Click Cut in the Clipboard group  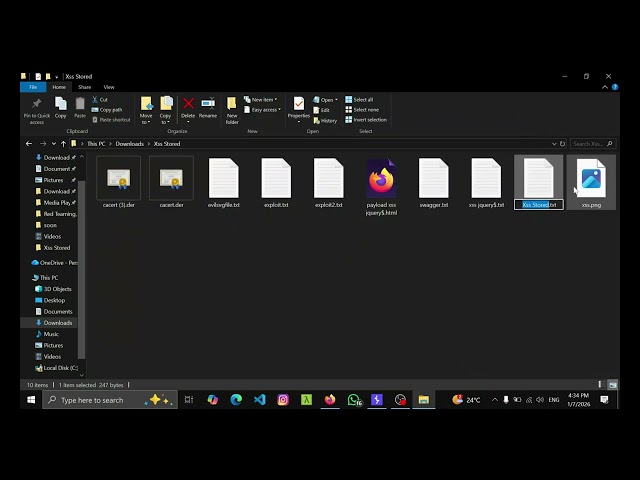pos(100,100)
